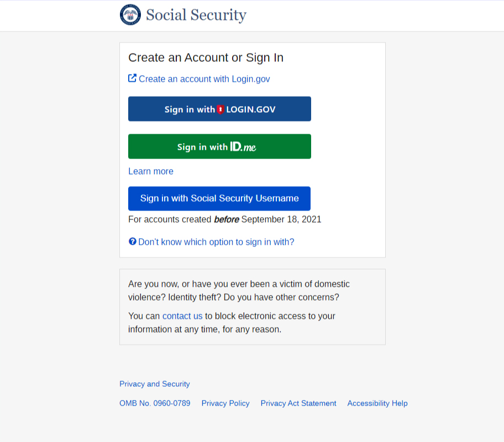Viewport: 504px width, 442px height.
Task: Click the red Login.gov shield icon
Action: (221, 109)
